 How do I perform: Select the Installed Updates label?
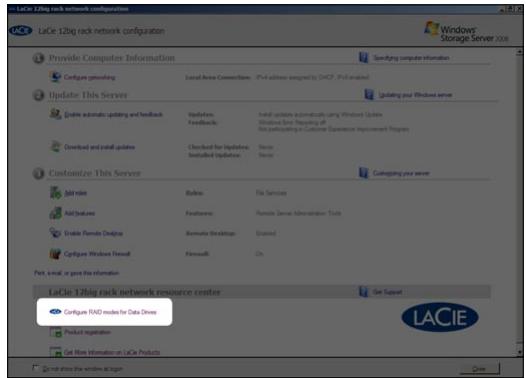tap(214, 155)
